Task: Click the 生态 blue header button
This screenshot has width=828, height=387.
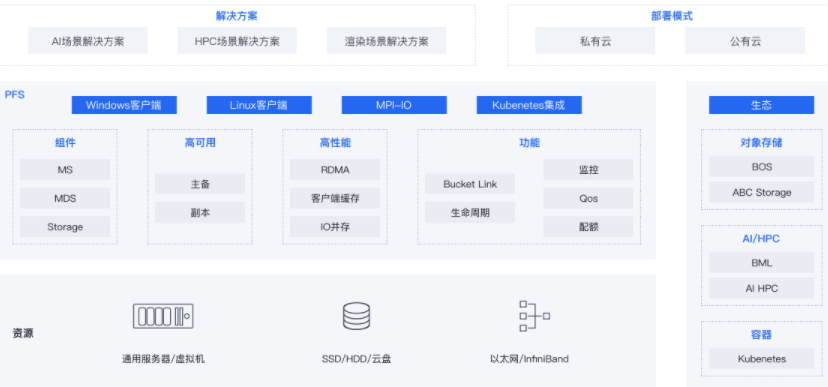Action: (761, 105)
